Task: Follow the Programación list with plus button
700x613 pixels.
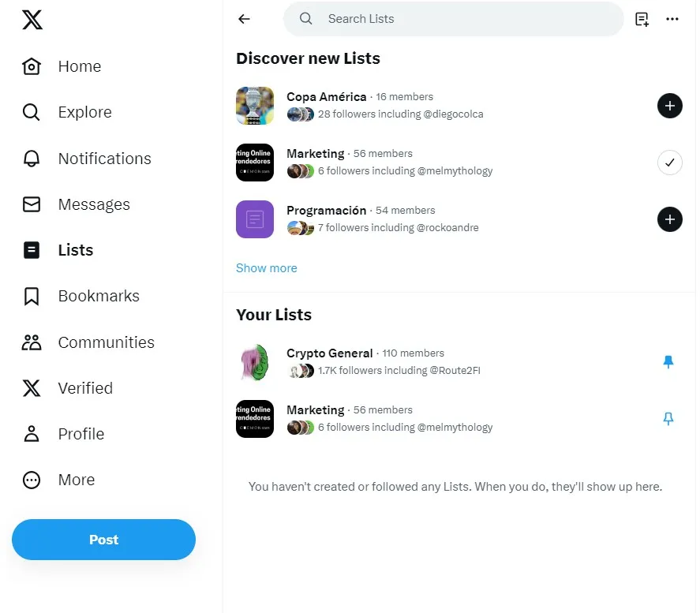Action: pyautogui.click(x=669, y=219)
